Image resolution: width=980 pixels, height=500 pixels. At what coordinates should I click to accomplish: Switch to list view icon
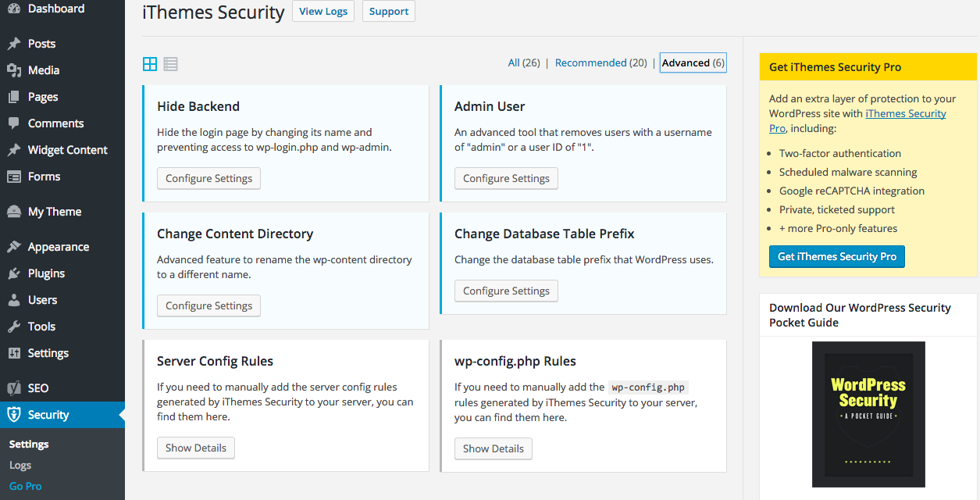(x=170, y=64)
